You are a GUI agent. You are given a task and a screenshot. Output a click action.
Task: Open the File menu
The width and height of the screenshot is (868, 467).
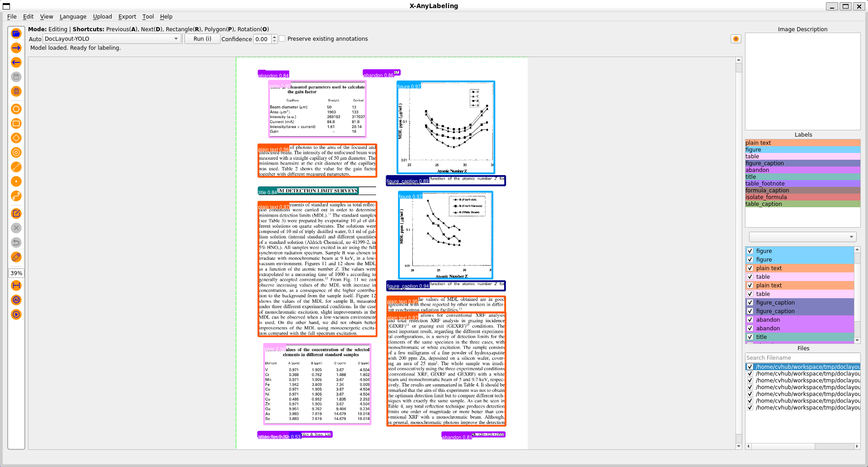[x=12, y=17]
